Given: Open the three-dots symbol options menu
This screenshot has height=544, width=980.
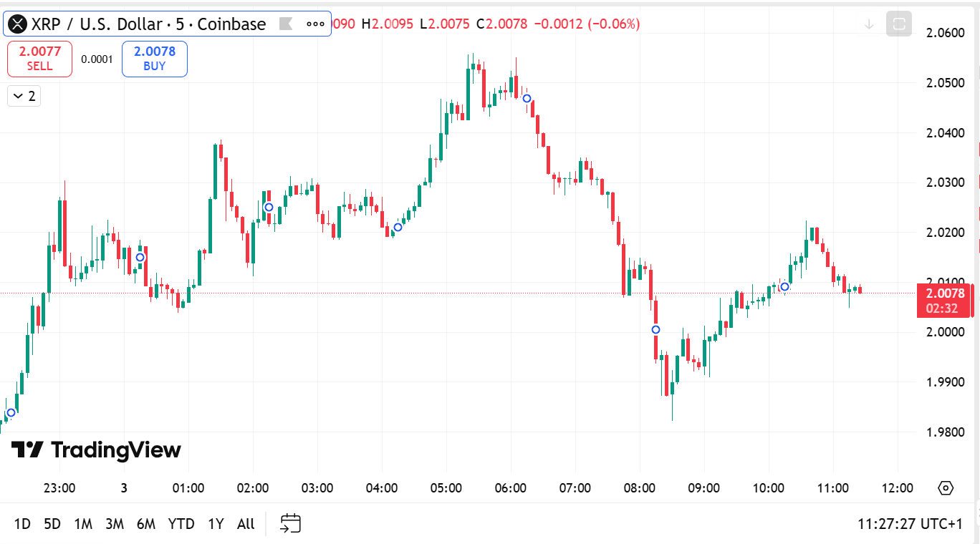Looking at the screenshot, I should click(315, 24).
